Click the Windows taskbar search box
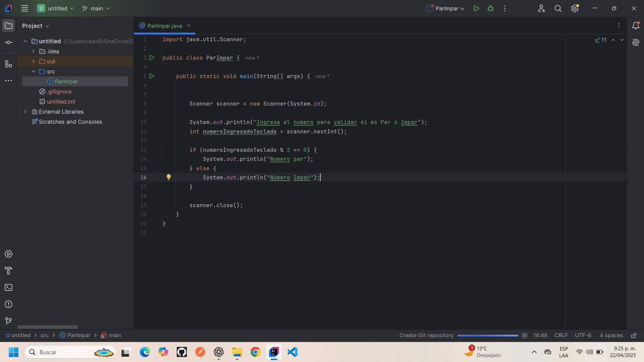Screen dimensions: 644x362 tap(70, 352)
